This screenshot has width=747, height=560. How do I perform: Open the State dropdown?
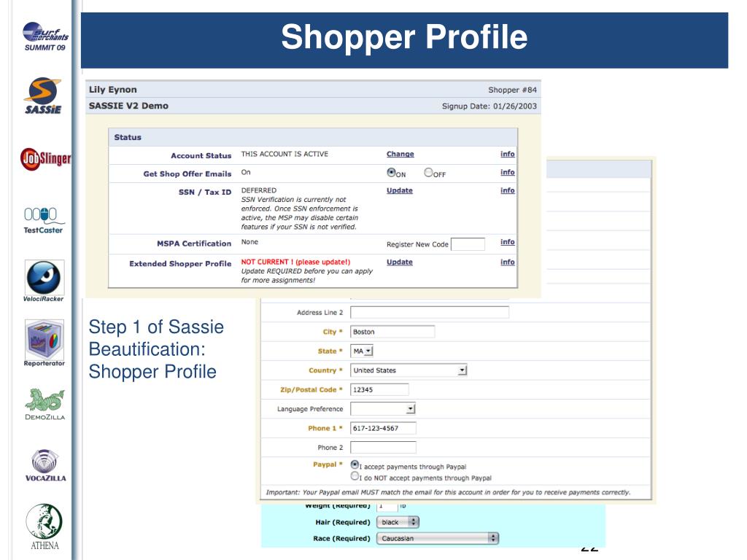tap(363, 351)
